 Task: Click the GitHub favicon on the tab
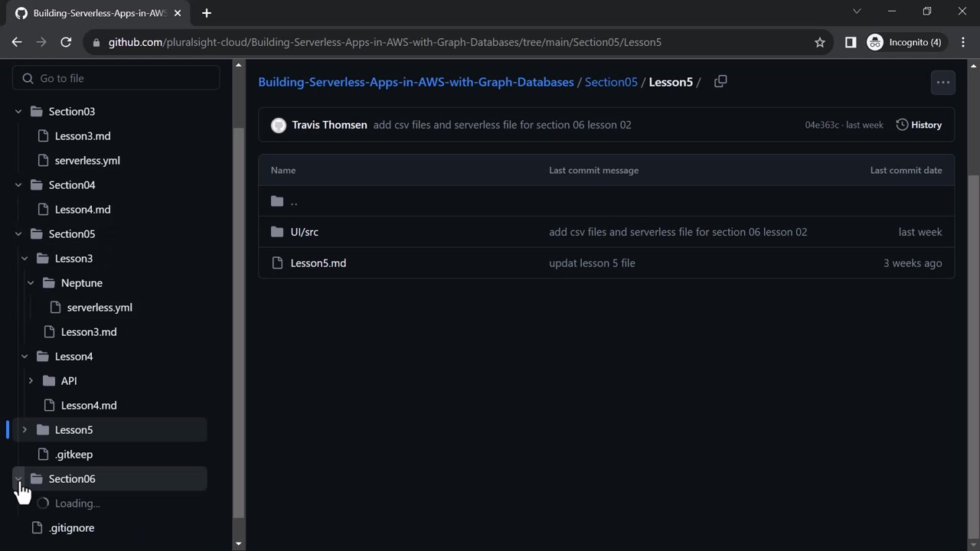coord(21,13)
